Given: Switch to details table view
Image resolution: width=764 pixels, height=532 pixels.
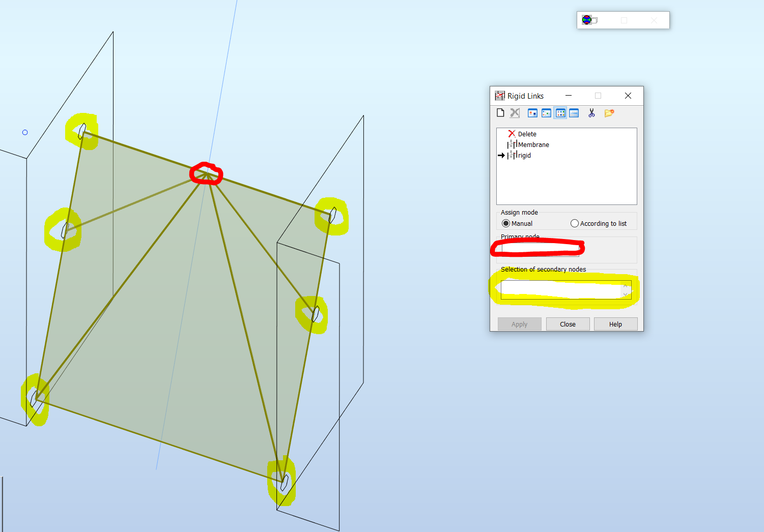Looking at the screenshot, I should [x=574, y=112].
